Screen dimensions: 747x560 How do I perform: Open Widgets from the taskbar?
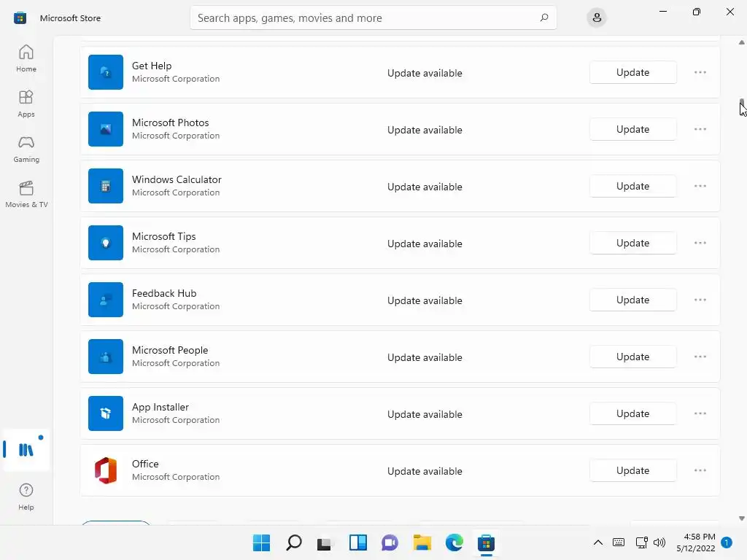point(357,542)
